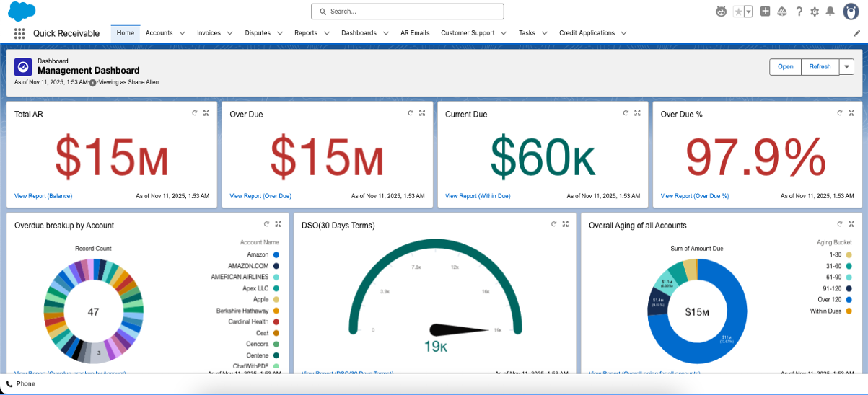Click the dashboard Open button
Screen dimensions: 868x395
(785, 66)
